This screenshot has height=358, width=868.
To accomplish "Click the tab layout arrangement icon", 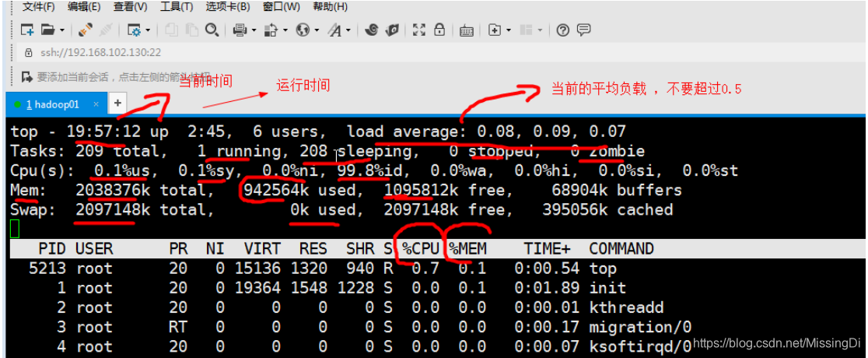I will click(x=526, y=30).
